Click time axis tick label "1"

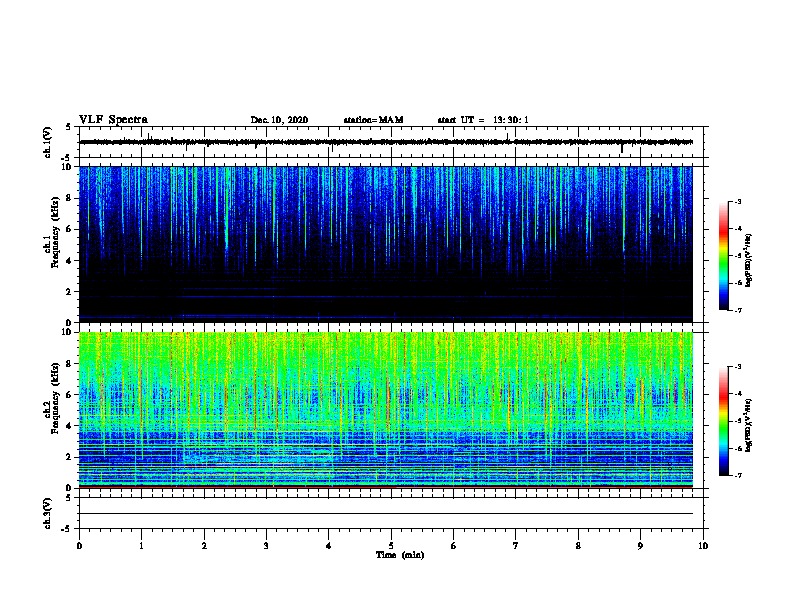[141, 546]
